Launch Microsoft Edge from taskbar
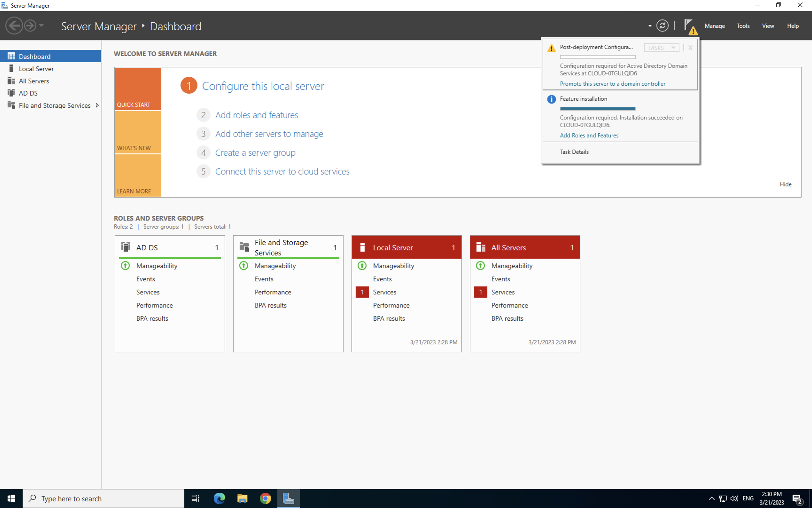The image size is (812, 508). 219,499
